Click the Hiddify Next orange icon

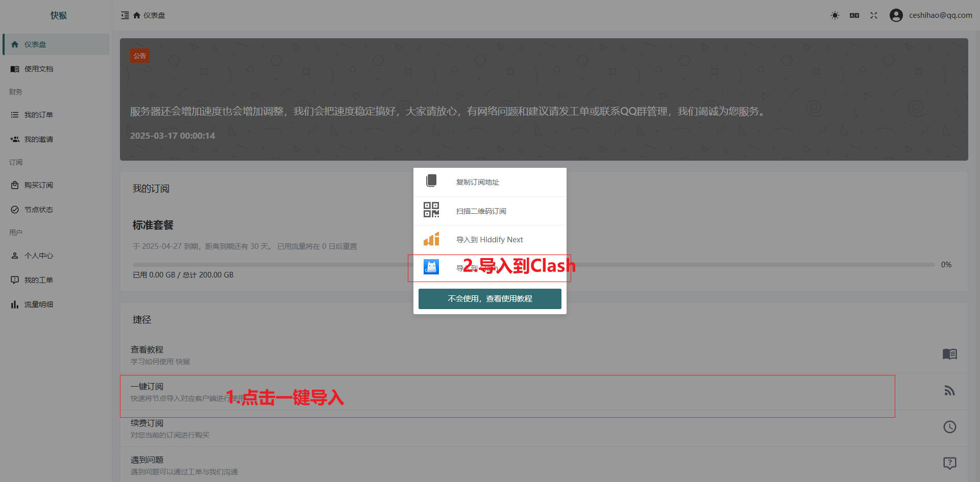[x=431, y=239]
